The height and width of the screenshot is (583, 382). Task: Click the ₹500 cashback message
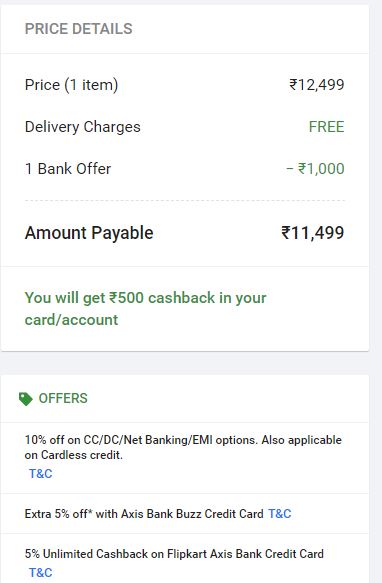[x=145, y=309]
